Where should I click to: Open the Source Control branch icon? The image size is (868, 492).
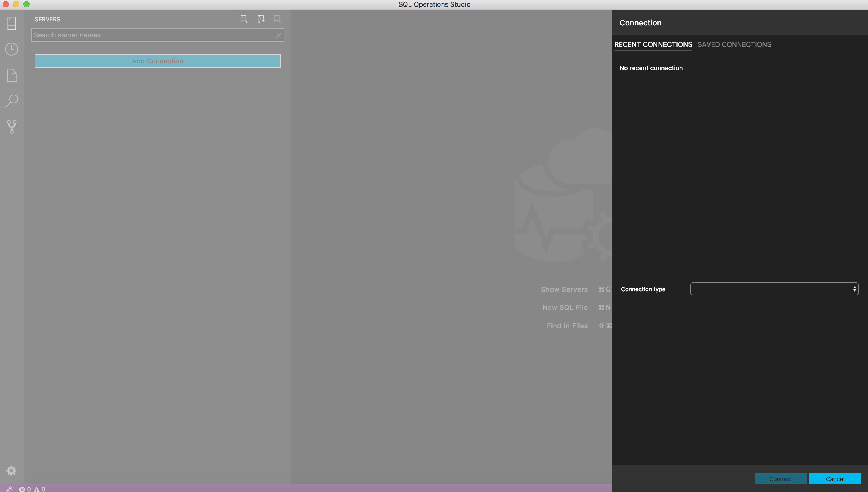pyautogui.click(x=11, y=127)
